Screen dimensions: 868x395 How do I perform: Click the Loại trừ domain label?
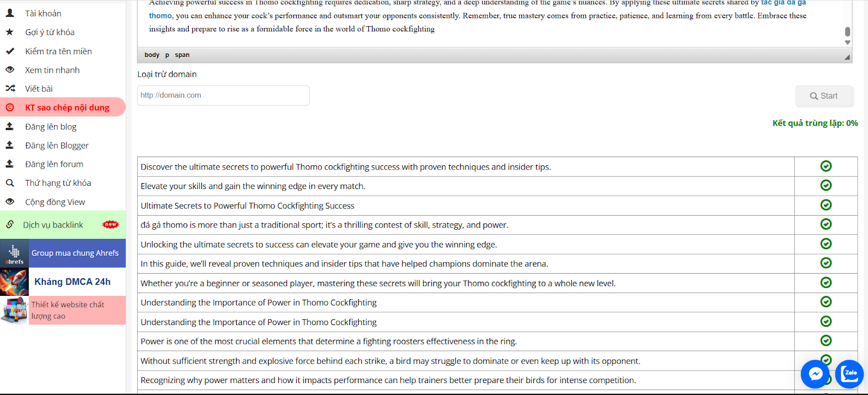click(x=167, y=74)
